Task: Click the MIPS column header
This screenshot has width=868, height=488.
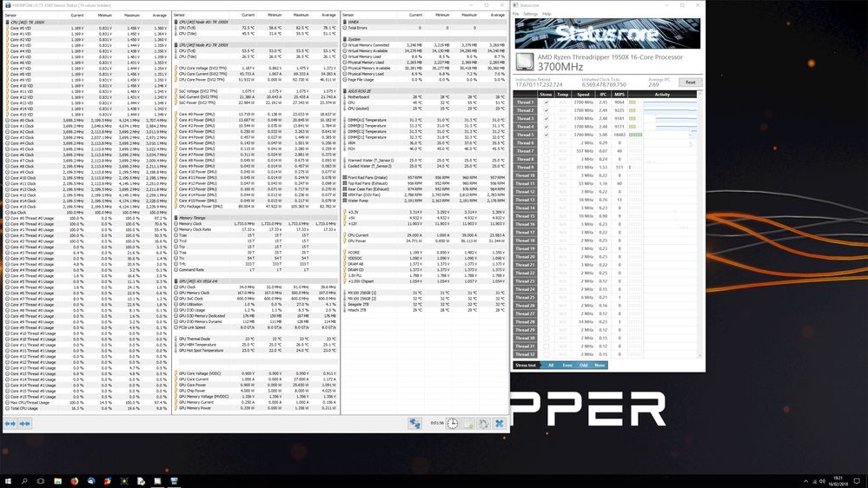Action: 619,95
